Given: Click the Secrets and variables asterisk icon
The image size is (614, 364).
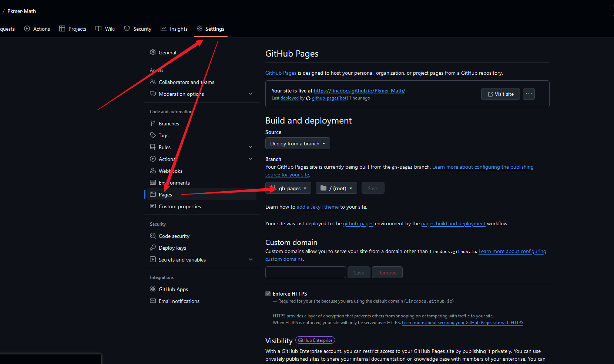Looking at the screenshot, I should coord(153,259).
